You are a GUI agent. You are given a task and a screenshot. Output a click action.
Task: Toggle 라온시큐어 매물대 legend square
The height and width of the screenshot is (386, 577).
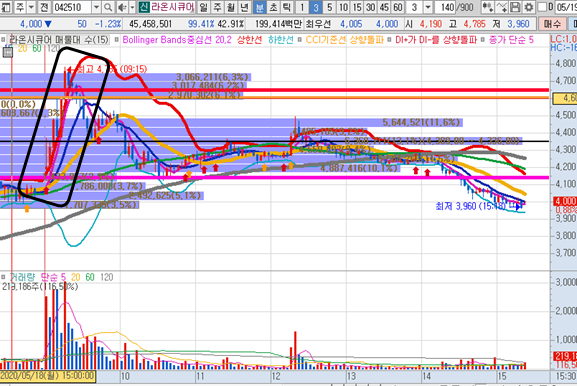[3, 39]
